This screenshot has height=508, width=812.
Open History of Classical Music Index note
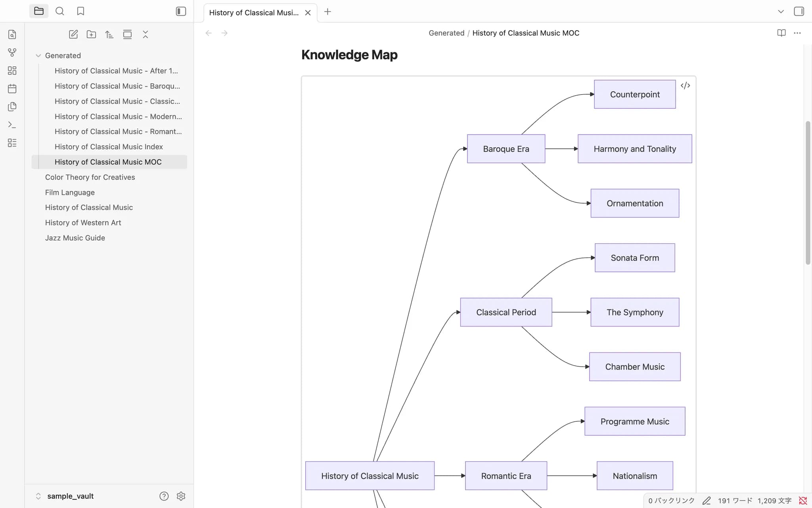(109, 147)
